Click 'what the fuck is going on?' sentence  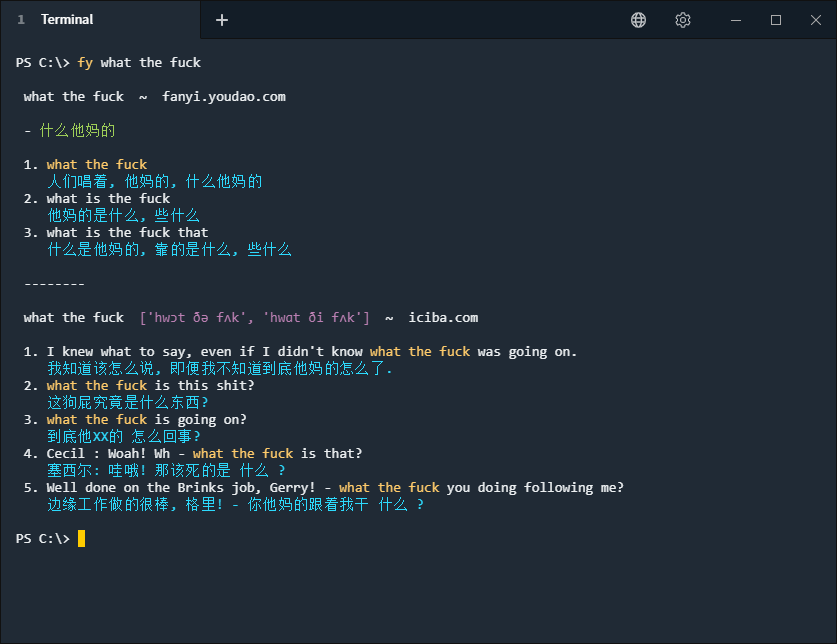pyautogui.click(x=147, y=420)
